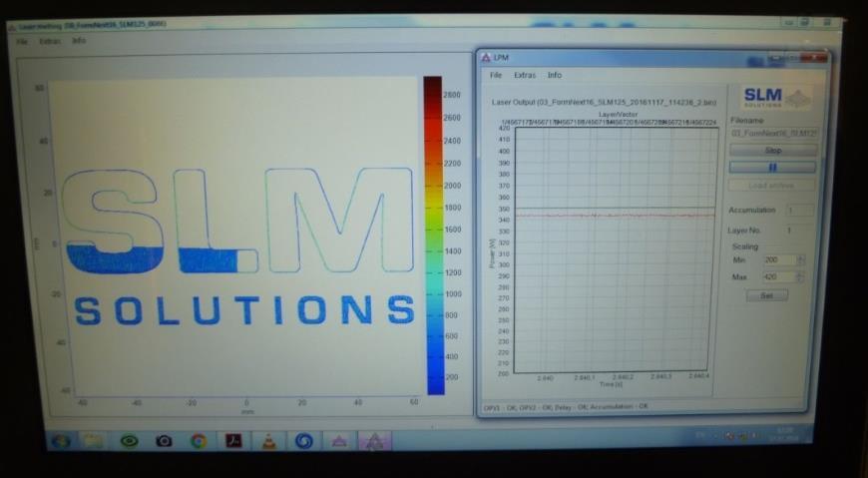The width and height of the screenshot is (868, 478).
Task: Open File Explorer from the taskbar
Action: (x=95, y=441)
